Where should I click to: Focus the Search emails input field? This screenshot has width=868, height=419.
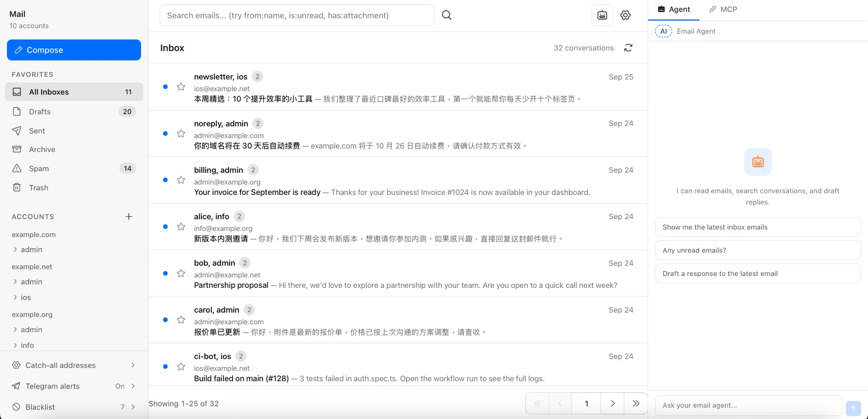click(297, 15)
